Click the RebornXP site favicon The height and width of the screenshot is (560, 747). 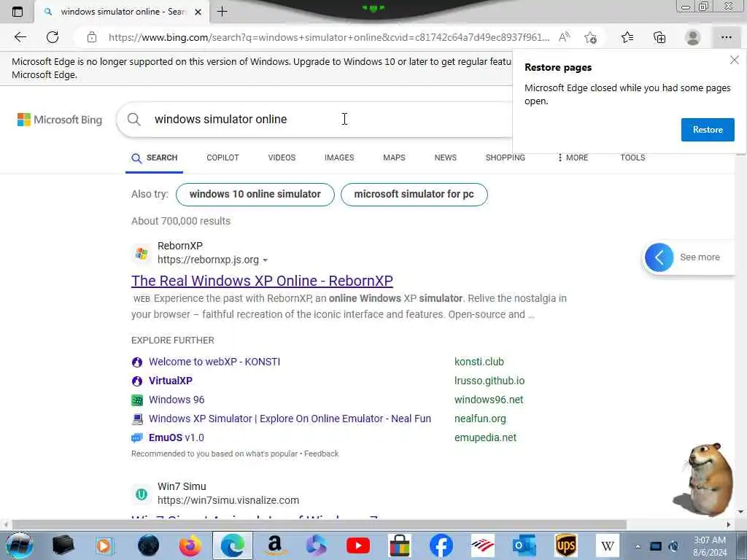(141, 253)
